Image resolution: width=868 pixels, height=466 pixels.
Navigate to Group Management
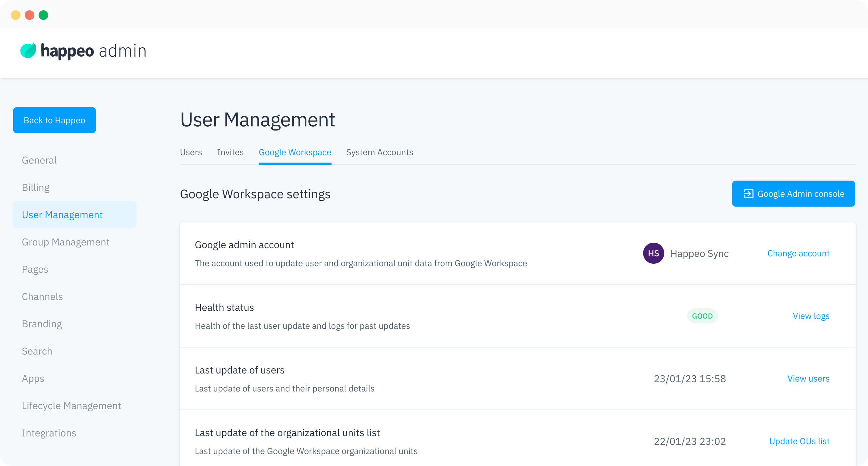pyautogui.click(x=66, y=242)
